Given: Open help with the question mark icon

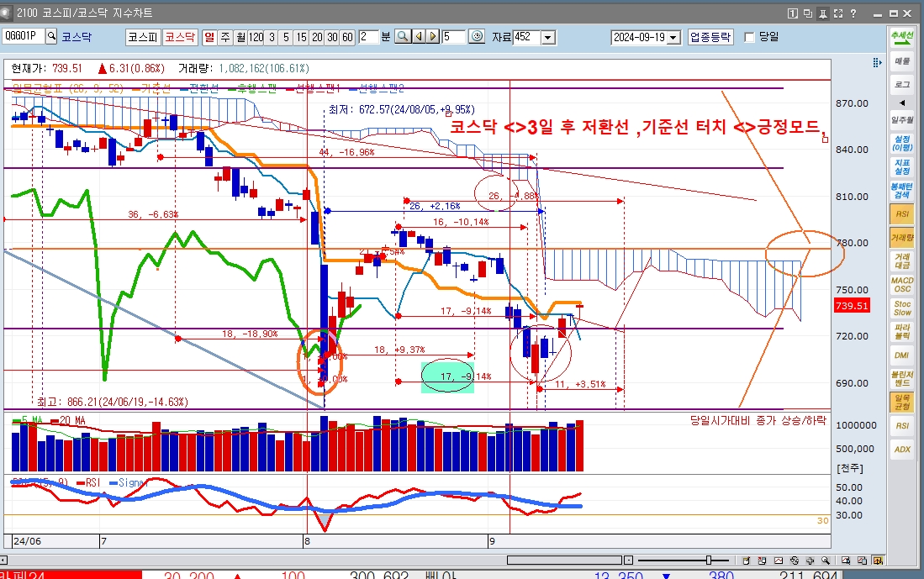Looking at the screenshot, I should (x=853, y=13).
